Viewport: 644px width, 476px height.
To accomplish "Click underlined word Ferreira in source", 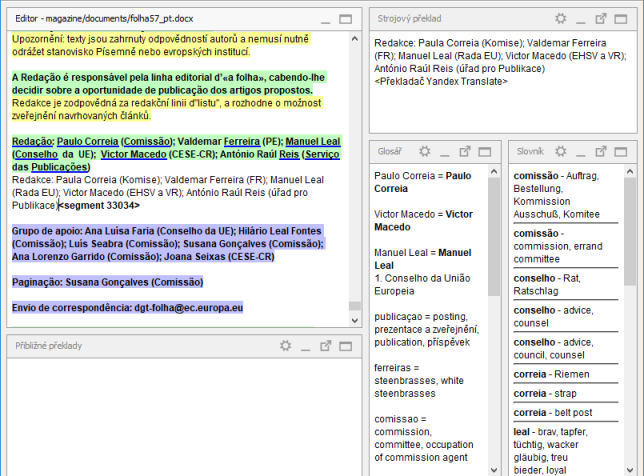I will coord(242,142).
